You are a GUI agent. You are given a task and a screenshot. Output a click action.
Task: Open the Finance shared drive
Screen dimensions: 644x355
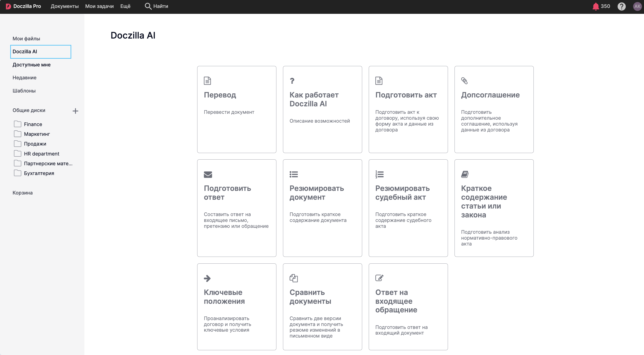(x=33, y=124)
